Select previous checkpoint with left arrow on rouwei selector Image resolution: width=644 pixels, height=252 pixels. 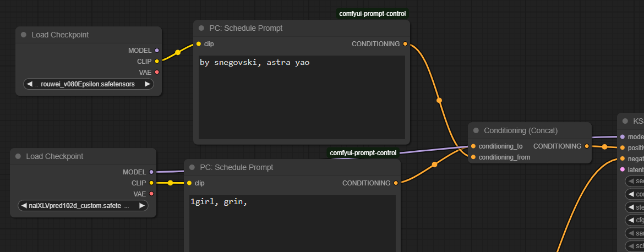[x=29, y=84]
